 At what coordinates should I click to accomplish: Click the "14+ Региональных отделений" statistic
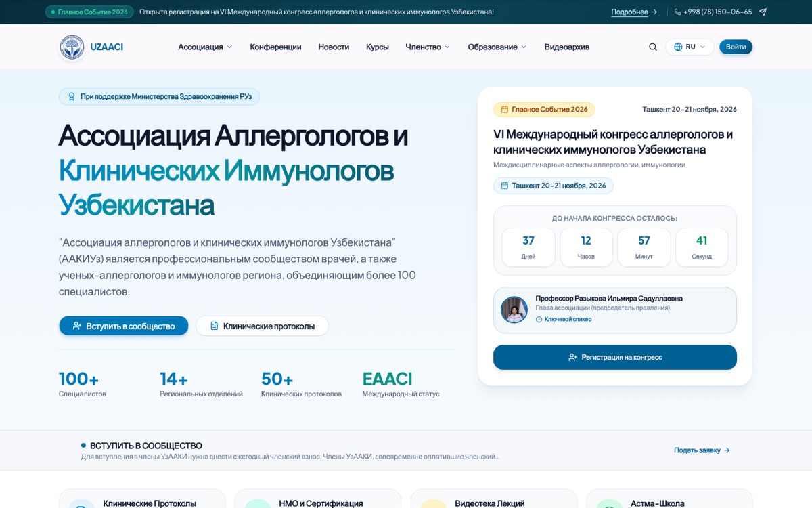(x=201, y=384)
